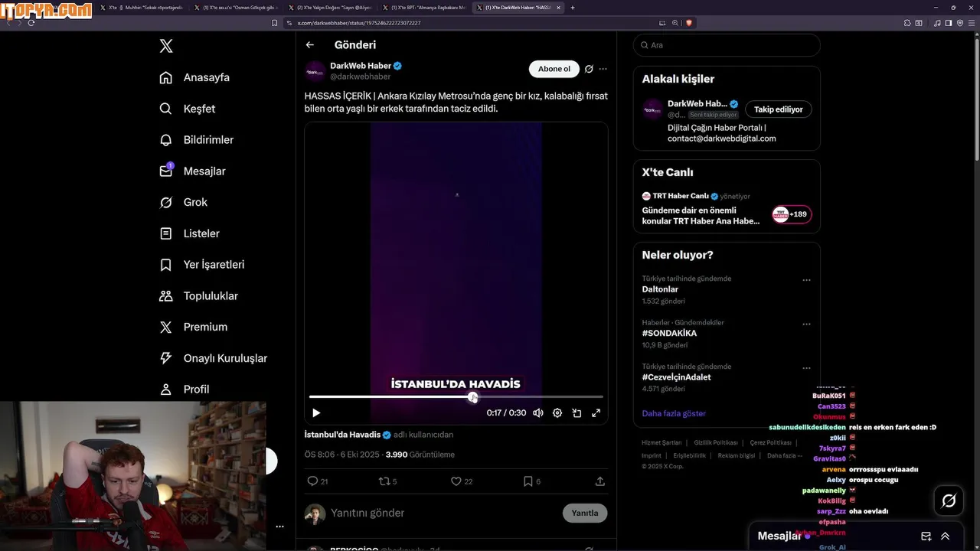Open İstanbul'da Havadis source account
Viewport: 980px width, 551px height.
click(x=342, y=435)
